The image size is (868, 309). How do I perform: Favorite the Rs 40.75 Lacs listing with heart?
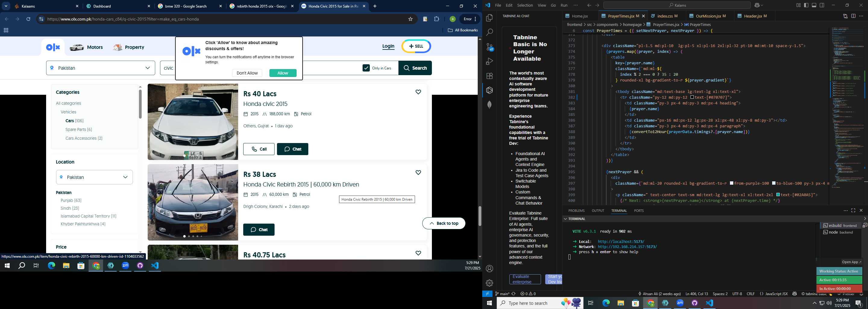tap(418, 253)
